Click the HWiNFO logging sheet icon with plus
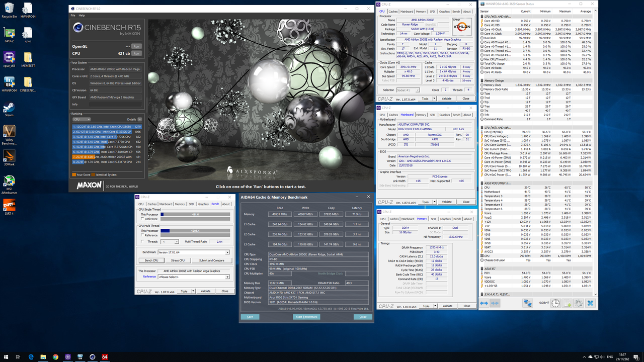This screenshot has height=362, width=644. click(567, 303)
